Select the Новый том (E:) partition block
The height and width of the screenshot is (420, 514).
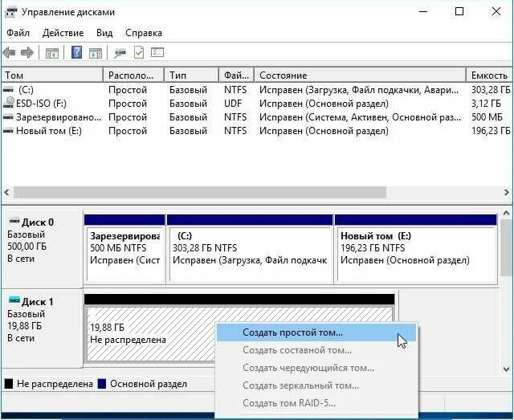pos(416,249)
